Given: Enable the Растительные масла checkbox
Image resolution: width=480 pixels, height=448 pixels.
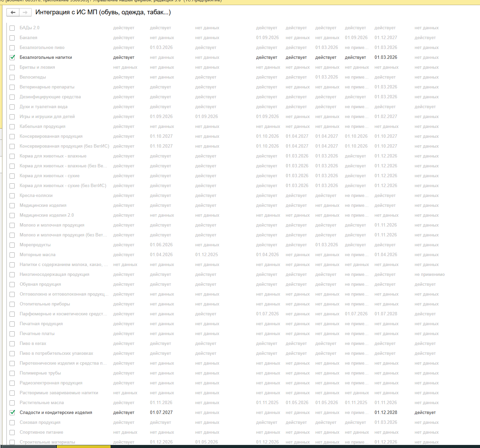Looking at the screenshot, I should point(12,403).
